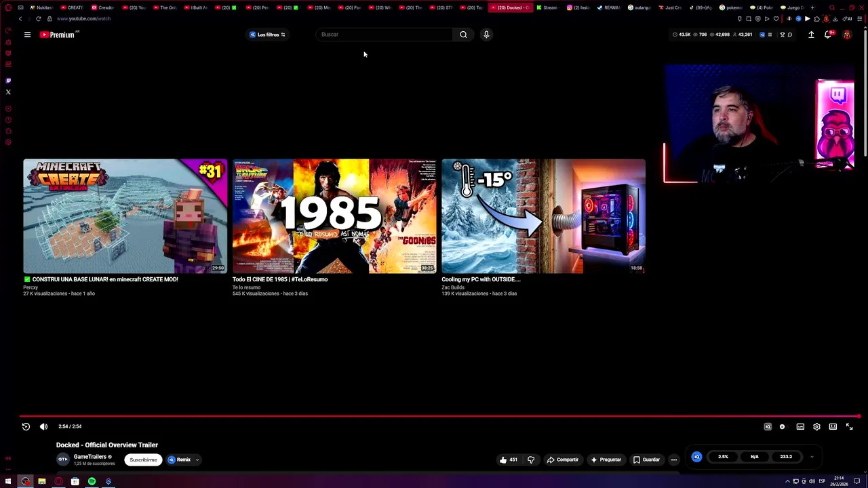Open the Instagram browser tab

tap(578, 7)
